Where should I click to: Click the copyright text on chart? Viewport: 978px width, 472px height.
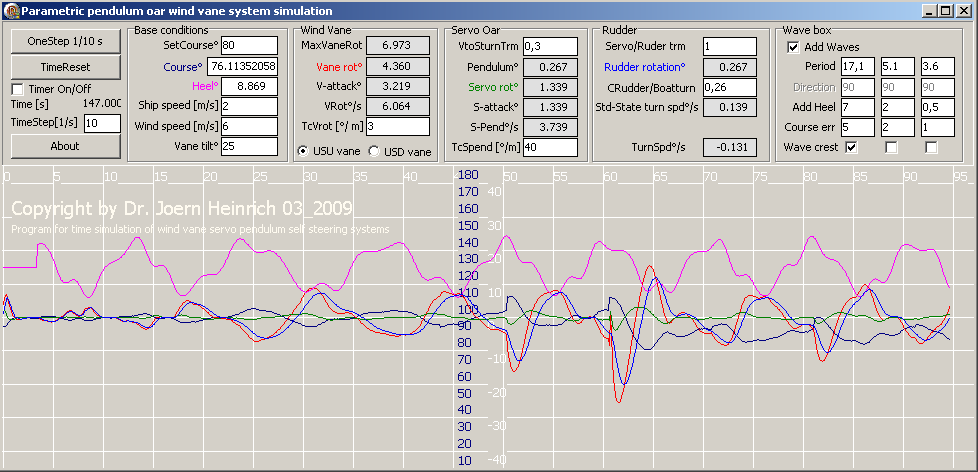click(182, 208)
